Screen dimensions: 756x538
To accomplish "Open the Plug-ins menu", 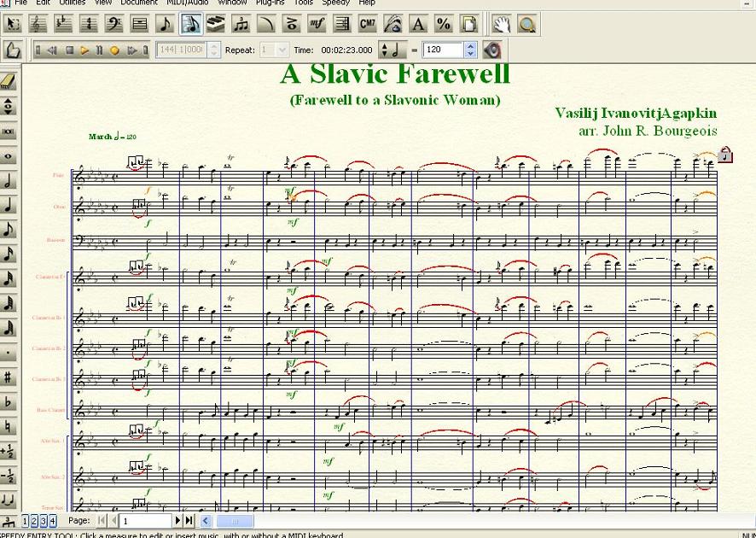I will (270, 3).
